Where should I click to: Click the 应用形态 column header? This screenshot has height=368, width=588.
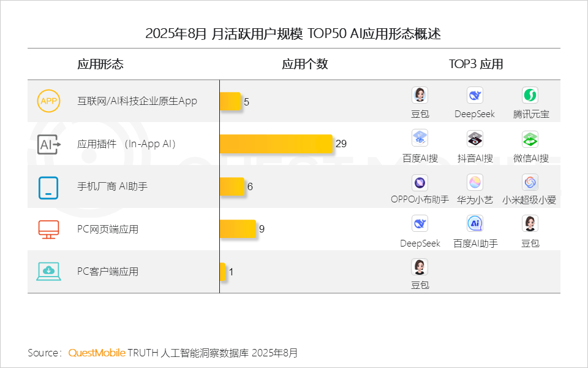[x=100, y=64]
